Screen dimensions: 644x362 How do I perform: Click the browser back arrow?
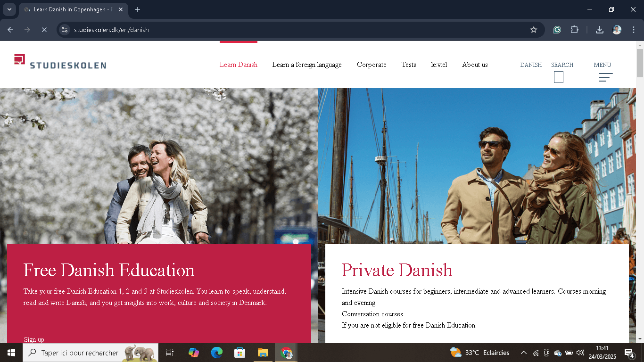[10, 29]
